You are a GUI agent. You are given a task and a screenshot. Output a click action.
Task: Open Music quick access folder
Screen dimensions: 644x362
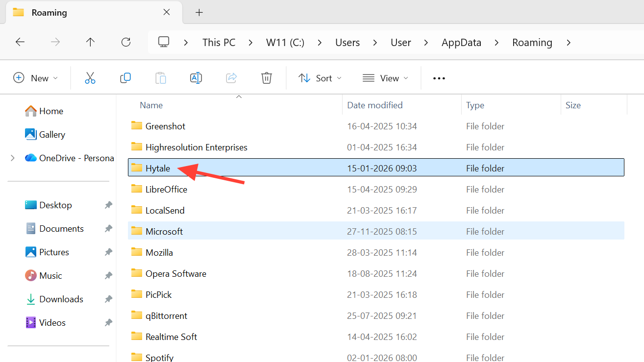[44, 276]
